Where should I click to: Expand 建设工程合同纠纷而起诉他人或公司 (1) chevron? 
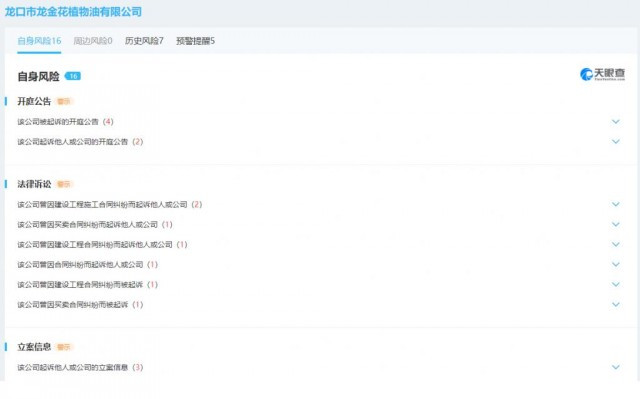tap(616, 244)
